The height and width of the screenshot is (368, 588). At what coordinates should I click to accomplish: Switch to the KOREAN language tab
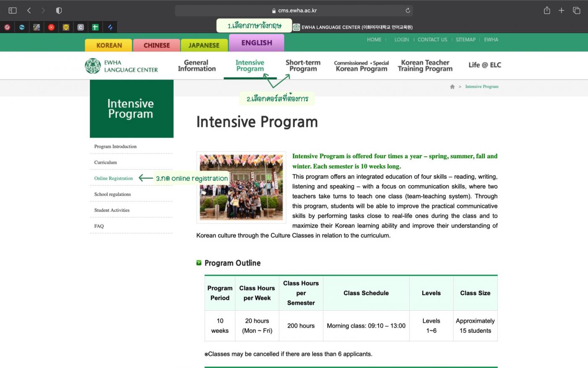(109, 45)
